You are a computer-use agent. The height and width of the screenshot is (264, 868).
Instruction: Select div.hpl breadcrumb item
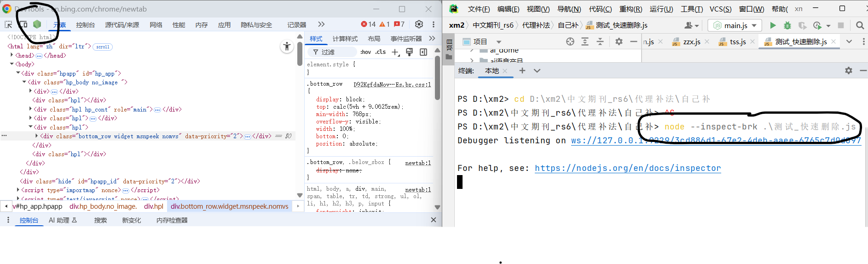coord(154,206)
